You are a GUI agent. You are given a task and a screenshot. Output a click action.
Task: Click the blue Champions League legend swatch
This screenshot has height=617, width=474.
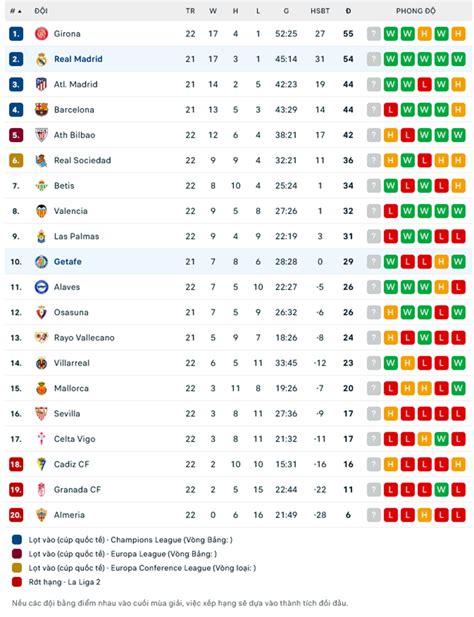[x=17, y=539]
